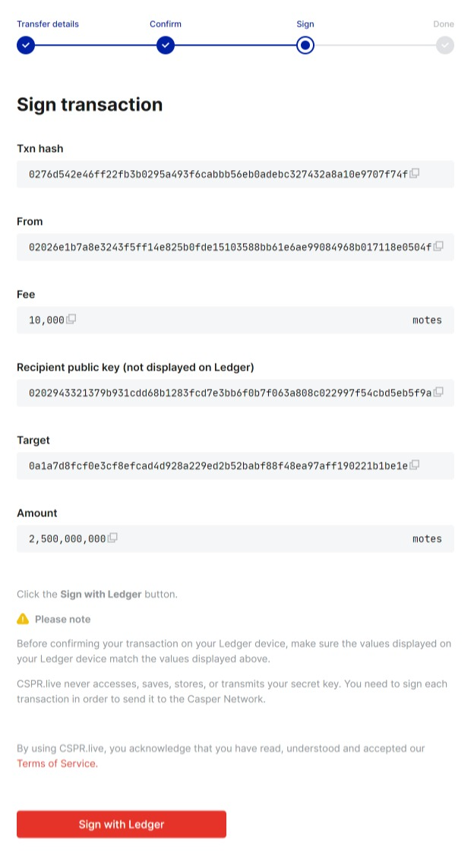
Task: Copy the From address
Action: coord(438,246)
